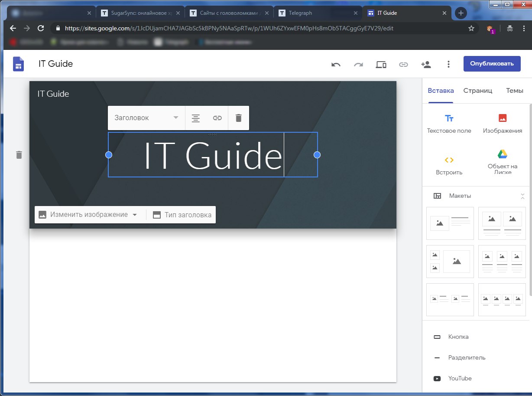Undo the last action

[336, 65]
